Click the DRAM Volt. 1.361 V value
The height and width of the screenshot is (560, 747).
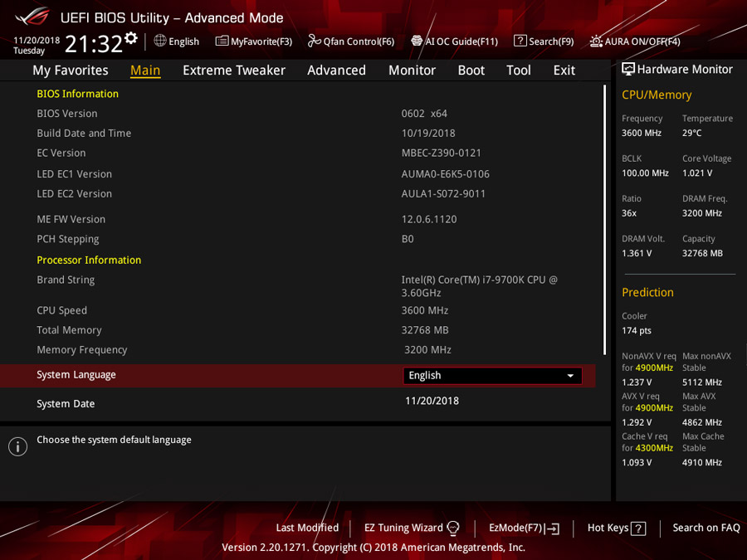637,253
